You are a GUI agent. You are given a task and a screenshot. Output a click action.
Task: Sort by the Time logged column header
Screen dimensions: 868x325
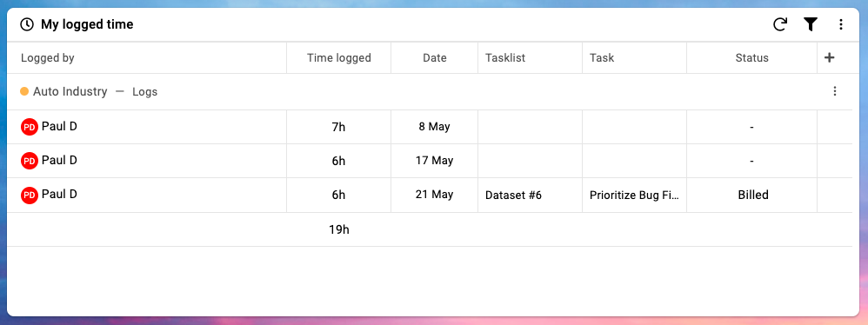coord(339,57)
